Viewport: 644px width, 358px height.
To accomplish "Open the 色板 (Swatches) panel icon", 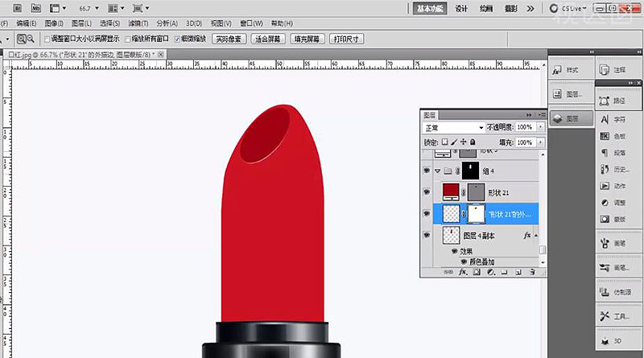I will (605, 136).
